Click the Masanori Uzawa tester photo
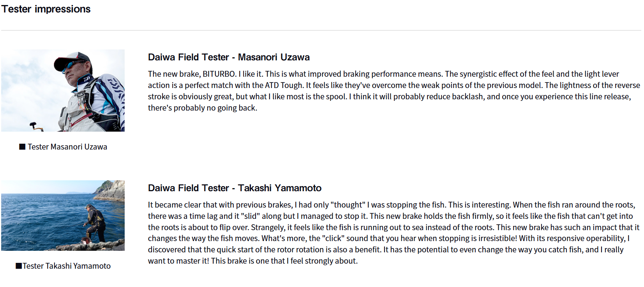 63,90
